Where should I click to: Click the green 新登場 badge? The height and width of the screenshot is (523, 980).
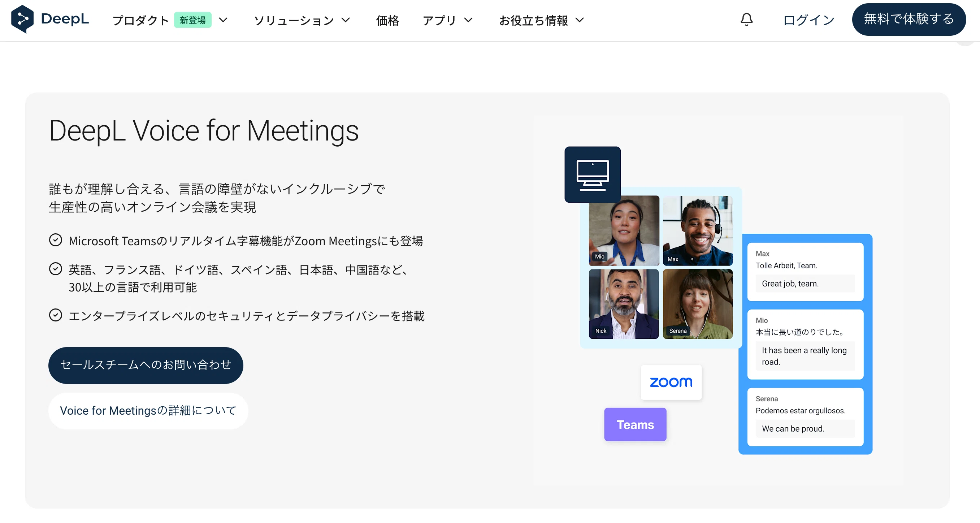[x=192, y=20]
